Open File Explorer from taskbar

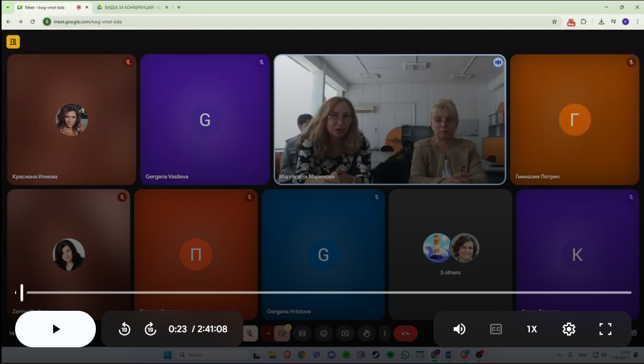click(x=271, y=355)
